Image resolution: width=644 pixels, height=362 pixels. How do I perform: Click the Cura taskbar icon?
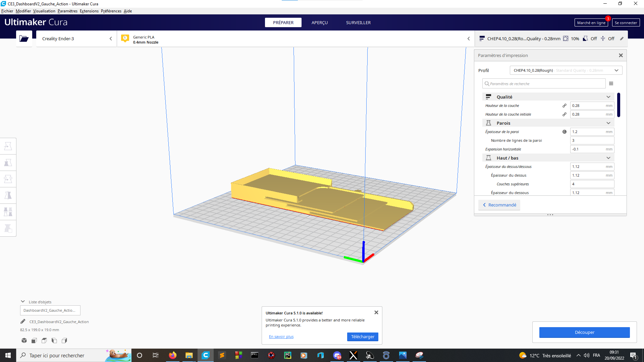tap(206, 355)
